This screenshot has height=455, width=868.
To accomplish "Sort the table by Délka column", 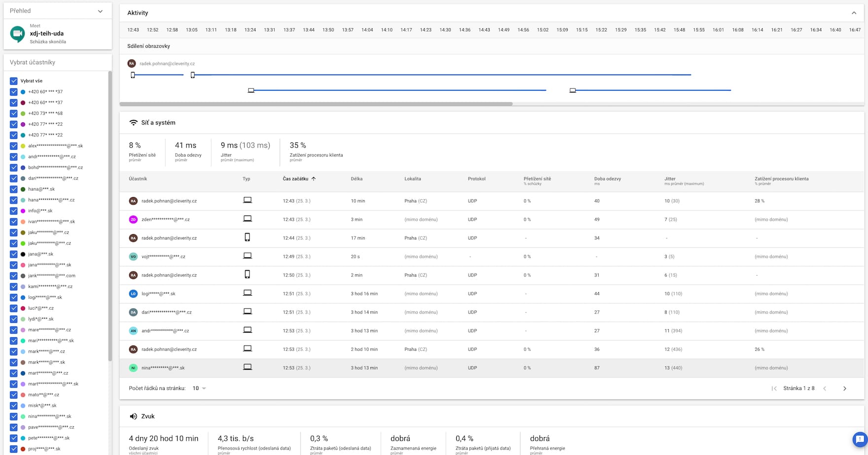I will (x=357, y=179).
